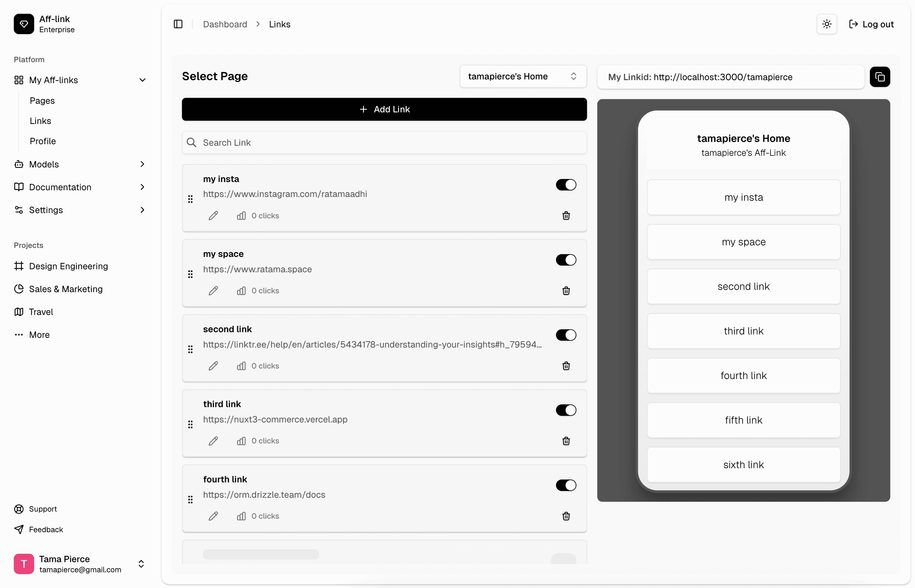Toggle fourth link visibility off
The width and height of the screenshot is (915, 588).
[x=565, y=485]
